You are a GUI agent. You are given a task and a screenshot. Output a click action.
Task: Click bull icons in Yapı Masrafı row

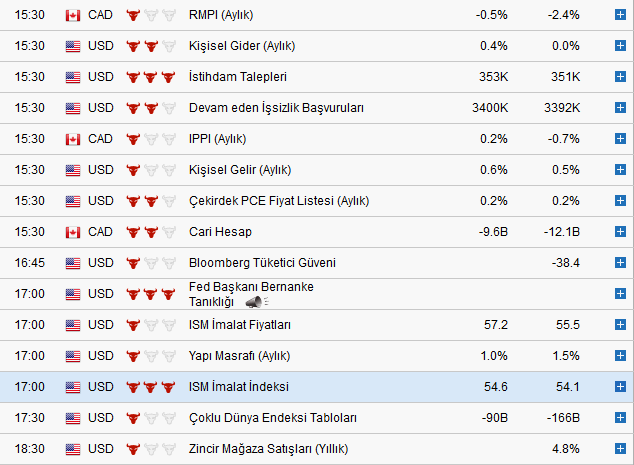click(x=144, y=356)
